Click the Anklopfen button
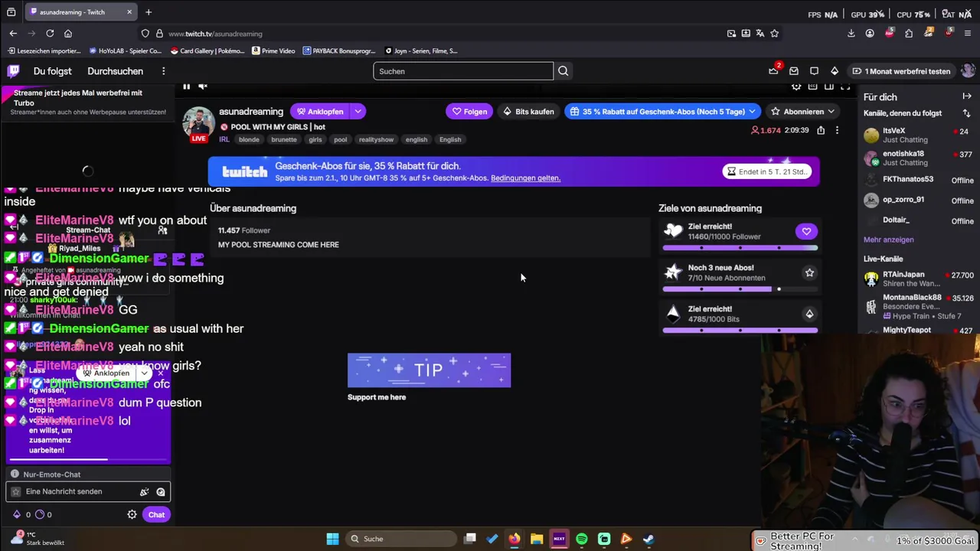This screenshot has height=551, width=980. [x=320, y=112]
